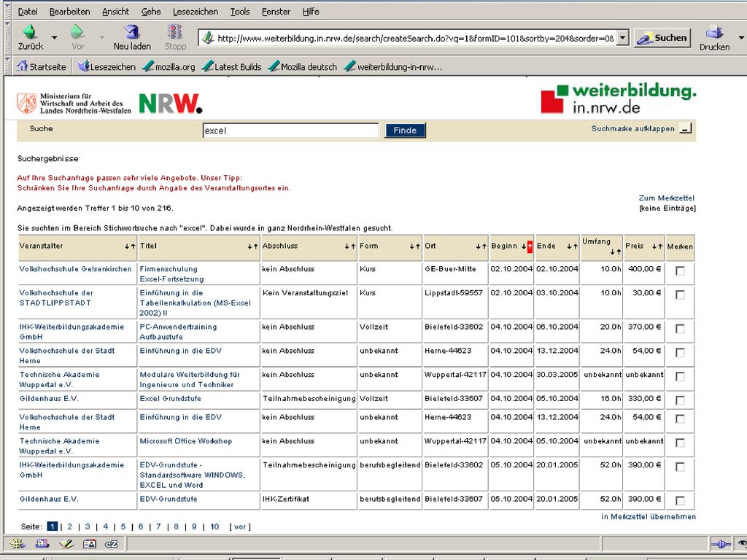
Task: Check Merken box for Microsoft Office Workshop
Action: click(x=681, y=443)
